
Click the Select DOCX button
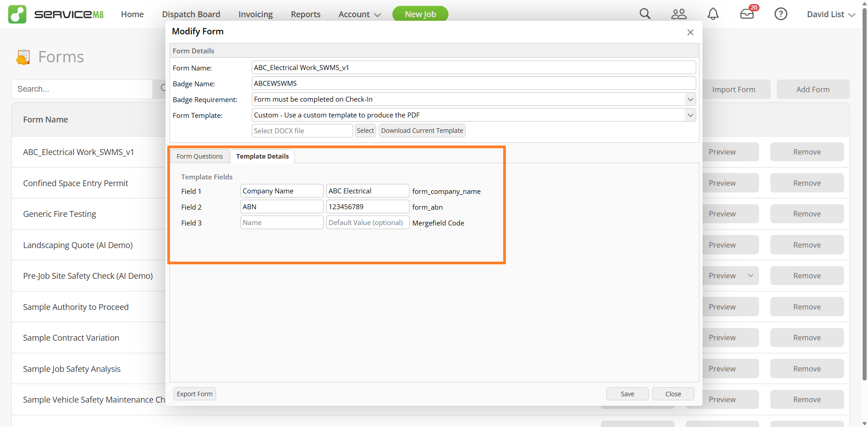365,131
